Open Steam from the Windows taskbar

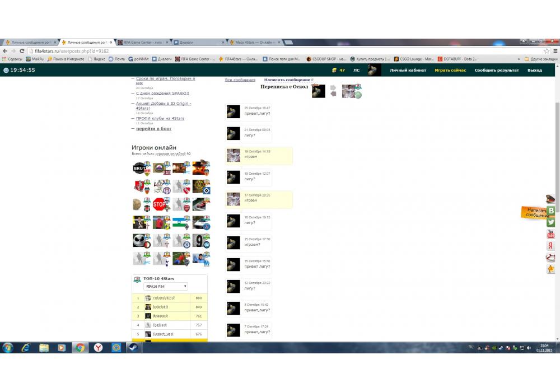(x=133, y=348)
